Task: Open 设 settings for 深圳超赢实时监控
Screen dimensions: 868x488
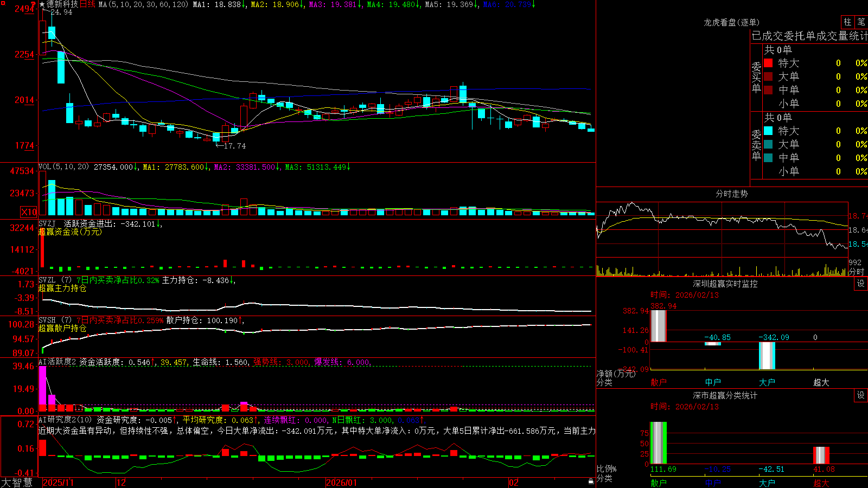Action: click(x=861, y=284)
